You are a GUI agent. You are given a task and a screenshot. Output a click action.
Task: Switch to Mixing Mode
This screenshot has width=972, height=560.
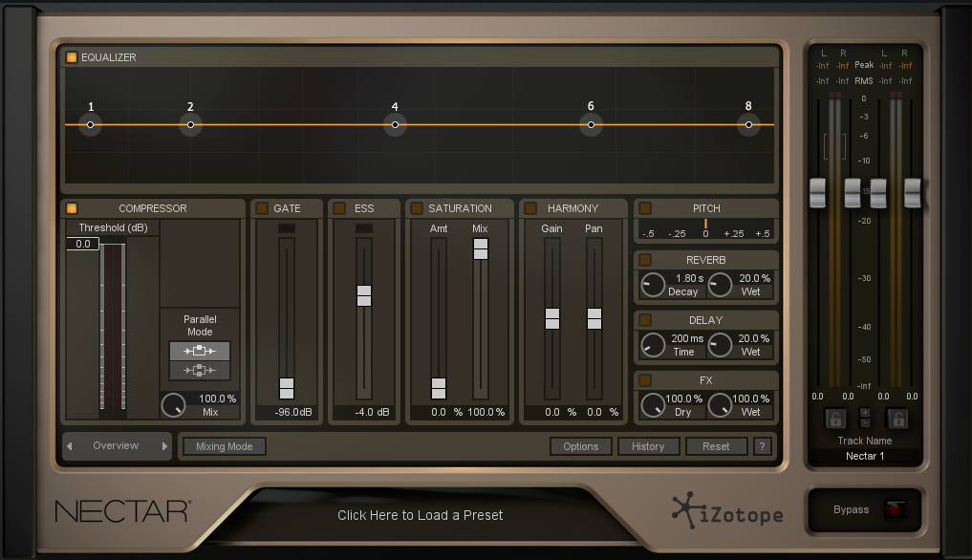coord(225,446)
